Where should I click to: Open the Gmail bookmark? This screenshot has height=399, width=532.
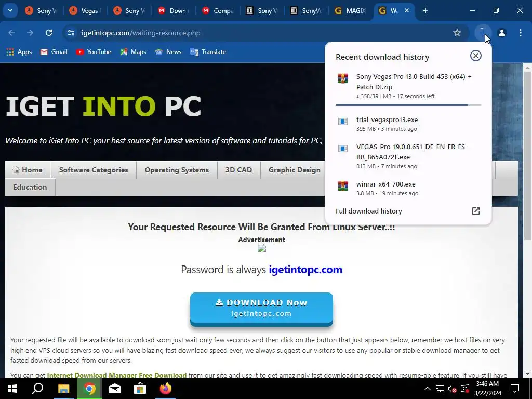(54, 52)
